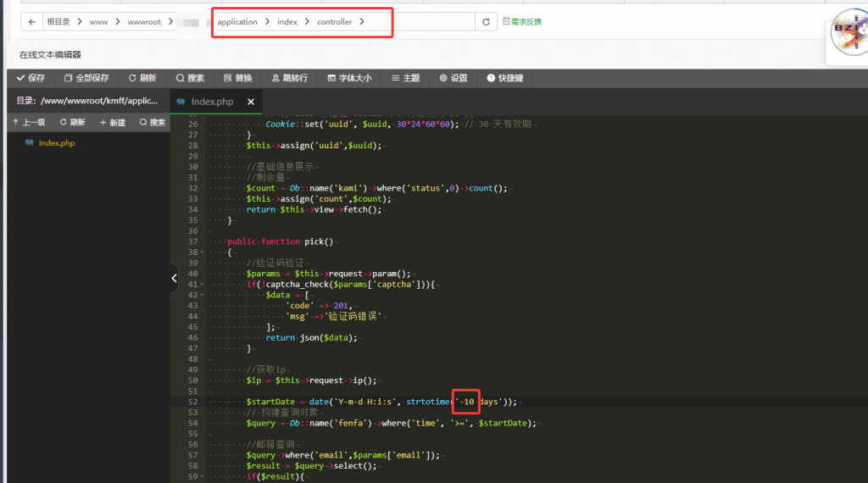Click 刷新 in the file sidebar
The height and width of the screenshot is (483, 868).
pos(73,122)
